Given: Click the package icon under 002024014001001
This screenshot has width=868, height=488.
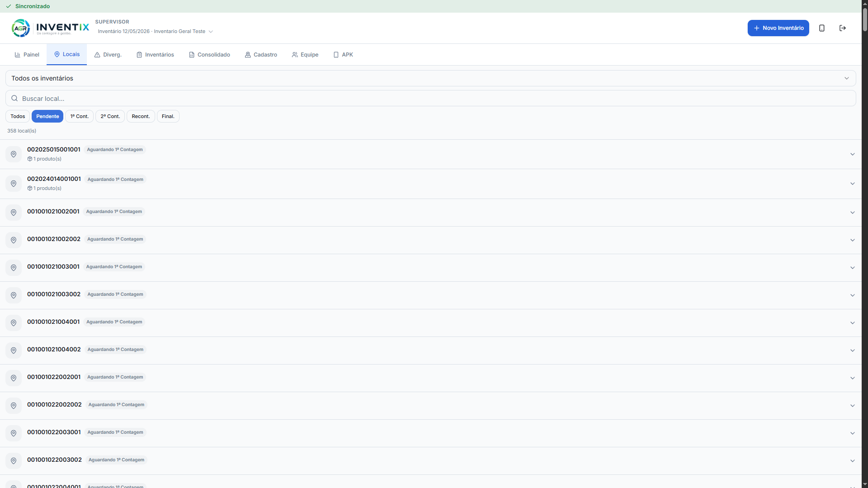Looking at the screenshot, I should pos(30,188).
